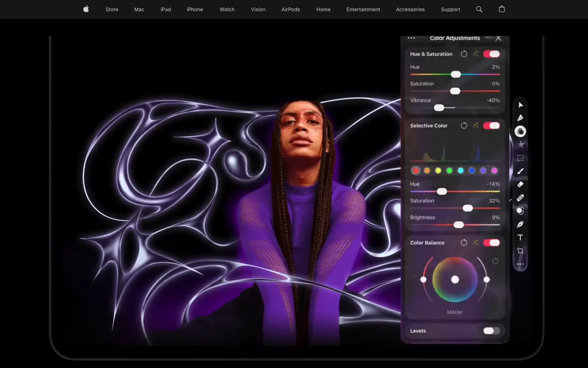Open the Accessories link

pos(410,10)
